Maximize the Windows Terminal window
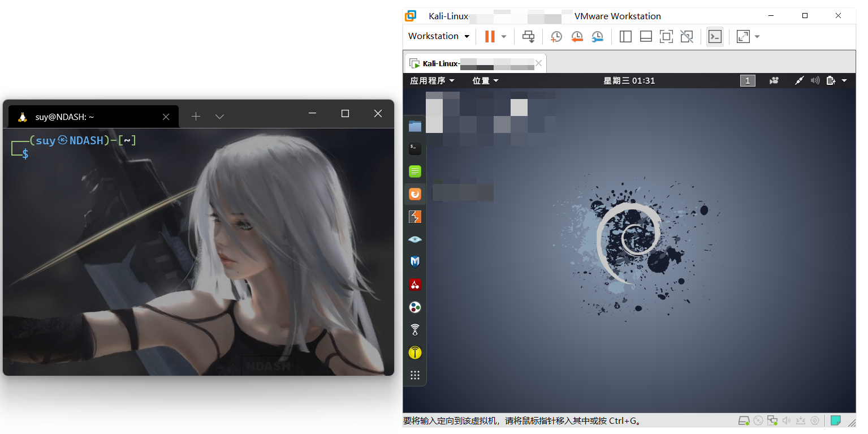This screenshot has width=868, height=434. 346,114
